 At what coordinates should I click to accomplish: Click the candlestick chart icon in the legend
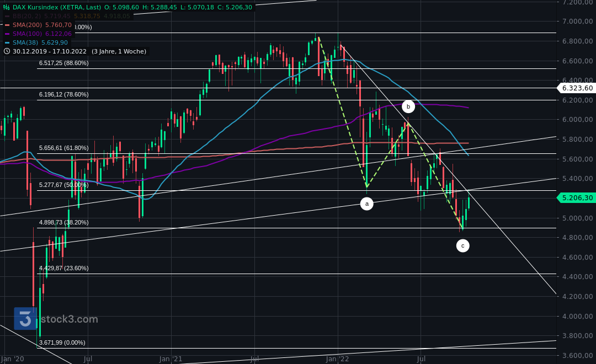click(x=6, y=8)
